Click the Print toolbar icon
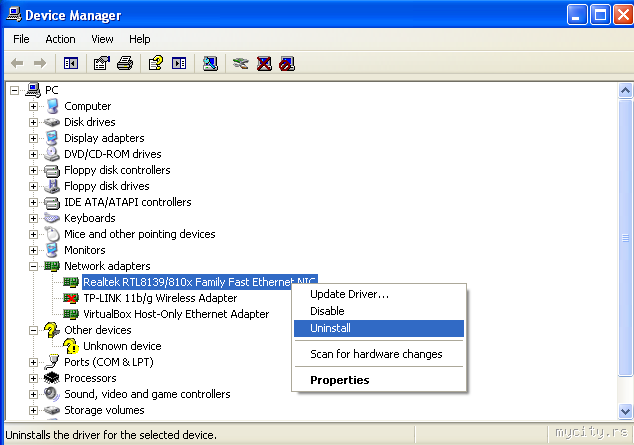Viewport: 634px width, 445px height. 125,63
